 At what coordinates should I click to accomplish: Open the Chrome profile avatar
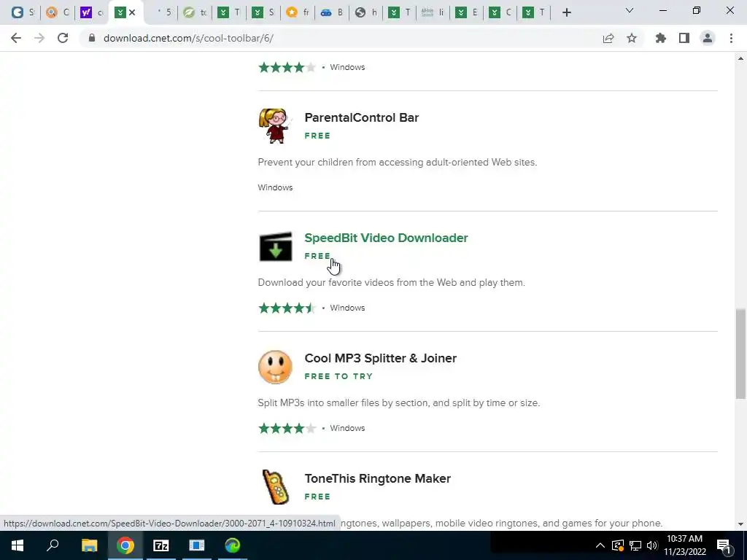tap(708, 38)
